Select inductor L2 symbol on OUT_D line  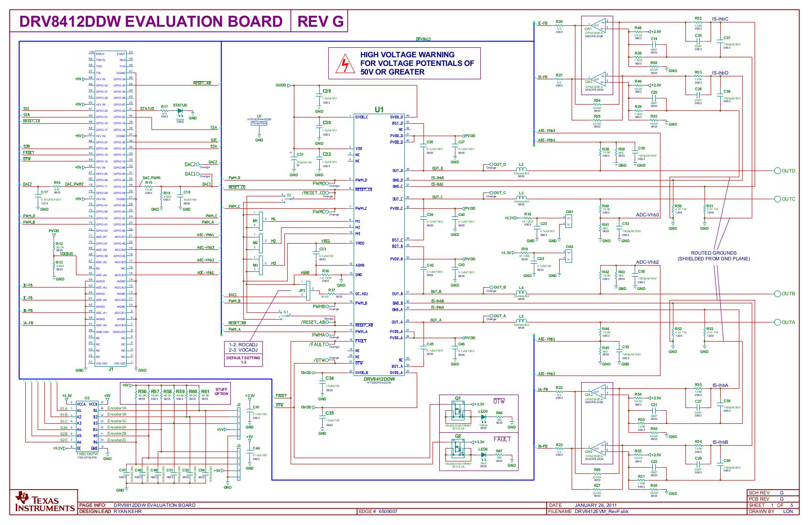(x=521, y=168)
